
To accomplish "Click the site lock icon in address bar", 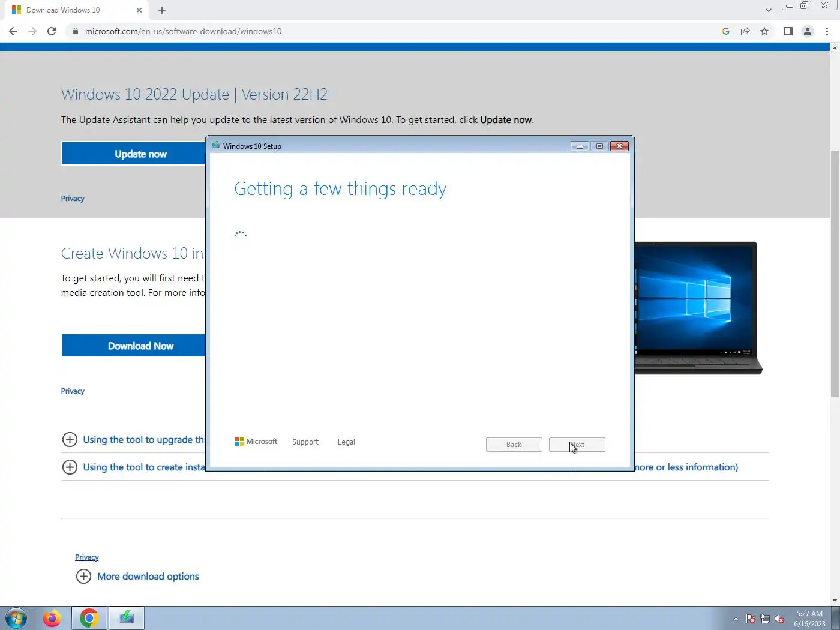I will pos(75,31).
